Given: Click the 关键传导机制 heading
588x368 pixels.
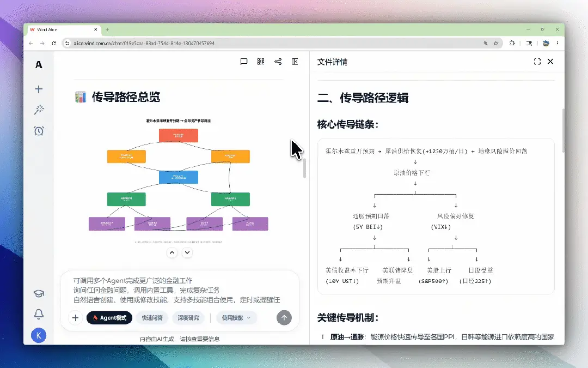Looking at the screenshot, I should [347, 318].
